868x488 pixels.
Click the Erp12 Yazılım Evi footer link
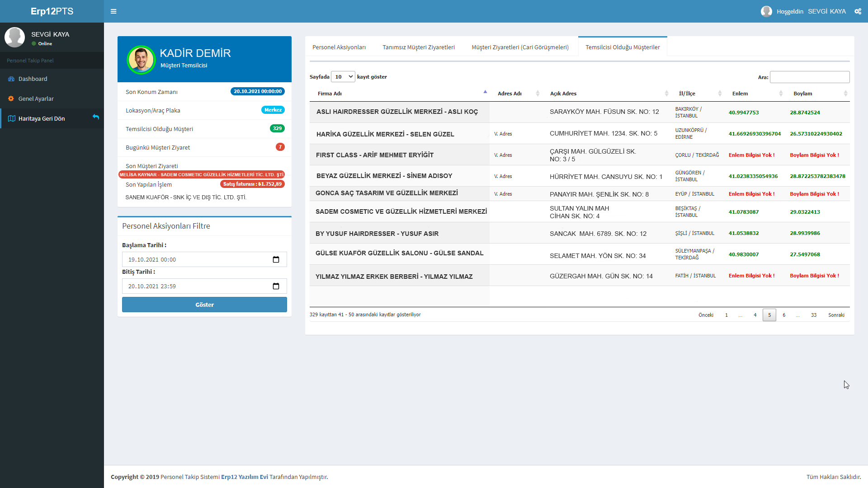click(244, 477)
